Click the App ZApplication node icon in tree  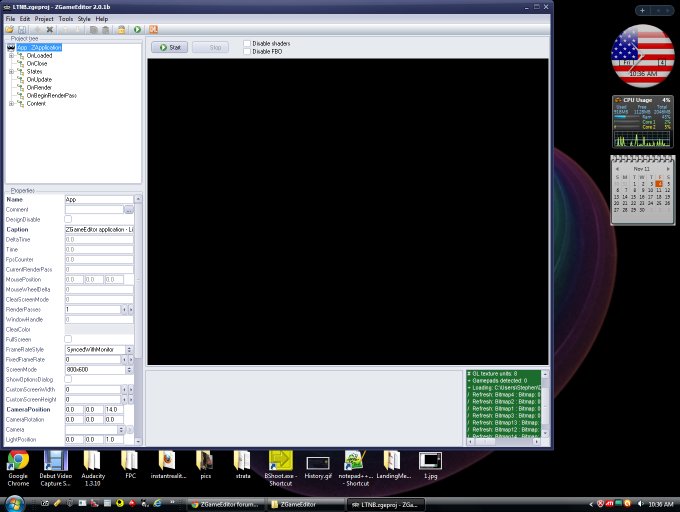pos(11,47)
